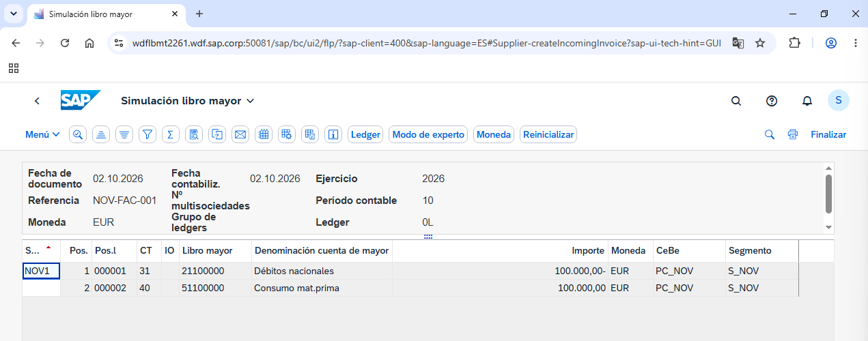Click the 000002 line item cell
The image size is (868, 341).
coord(114,288)
